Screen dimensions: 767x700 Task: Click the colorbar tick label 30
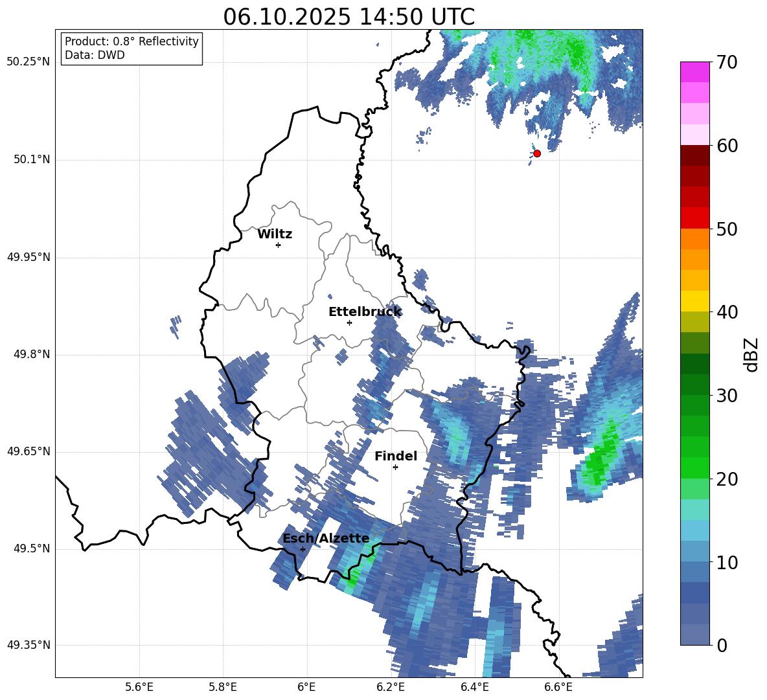click(727, 396)
